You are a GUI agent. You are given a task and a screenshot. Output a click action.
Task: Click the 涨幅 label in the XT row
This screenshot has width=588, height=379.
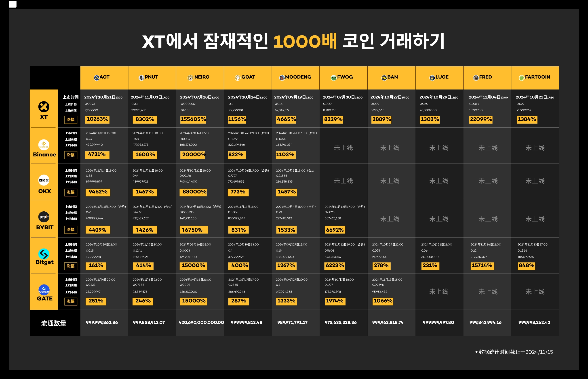point(71,120)
